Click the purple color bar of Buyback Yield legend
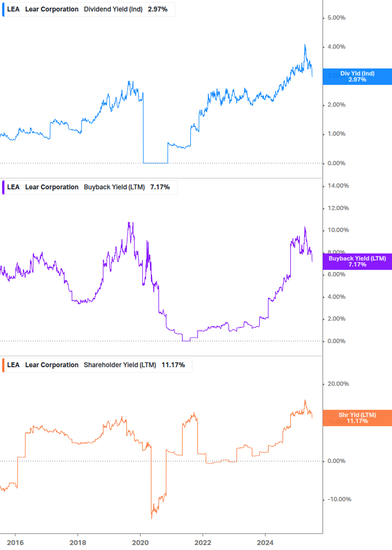 point(3,187)
